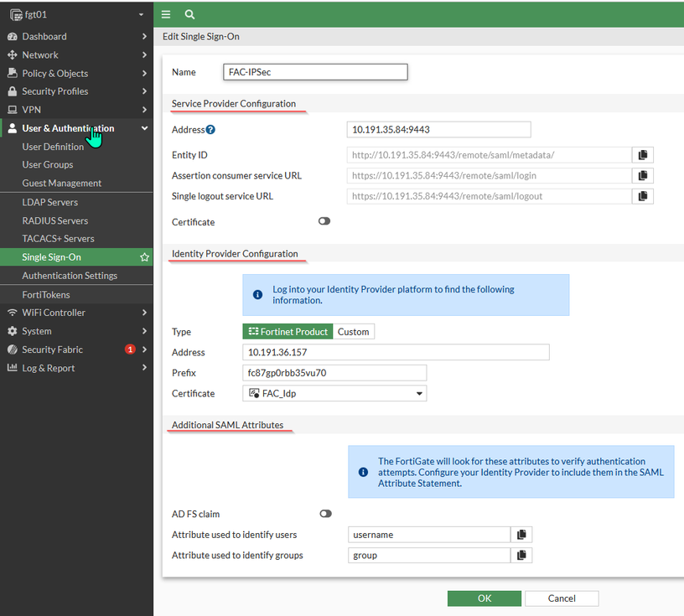This screenshot has height=616, width=684.
Task: Enable the Service Provider Certificate toggle
Action: (x=325, y=221)
